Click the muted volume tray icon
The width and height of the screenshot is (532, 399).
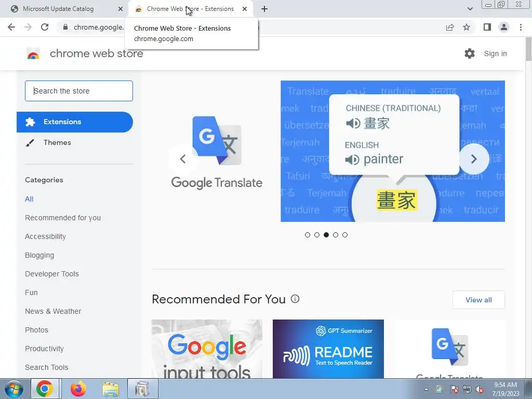[480, 389]
